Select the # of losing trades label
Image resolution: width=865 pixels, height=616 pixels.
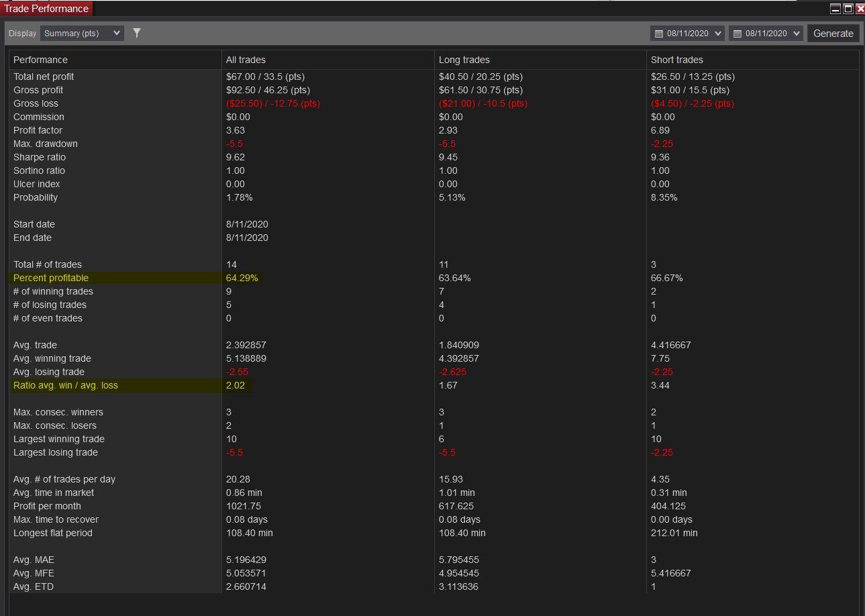pyautogui.click(x=50, y=305)
